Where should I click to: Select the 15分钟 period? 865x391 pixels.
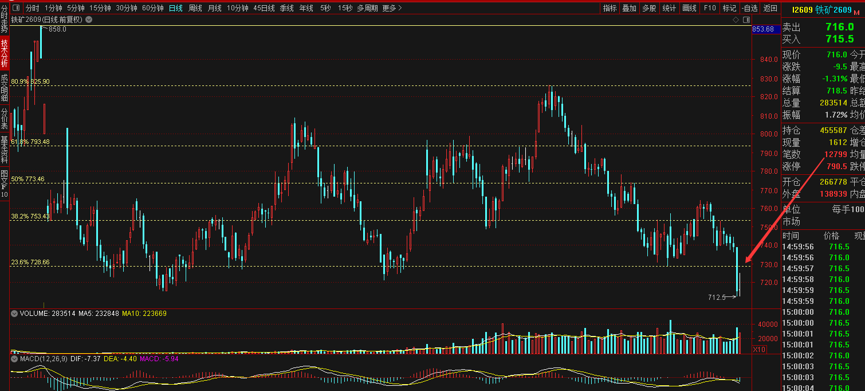[x=100, y=8]
